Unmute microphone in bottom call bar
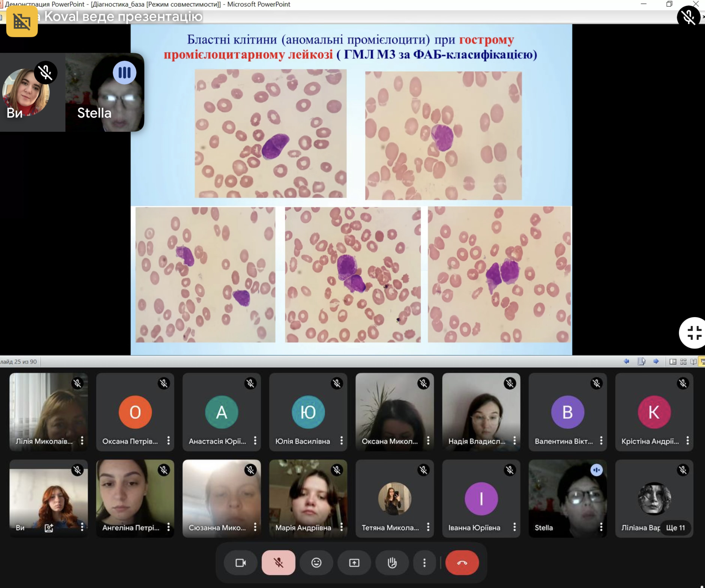Screen dimensions: 705x588 278,562
